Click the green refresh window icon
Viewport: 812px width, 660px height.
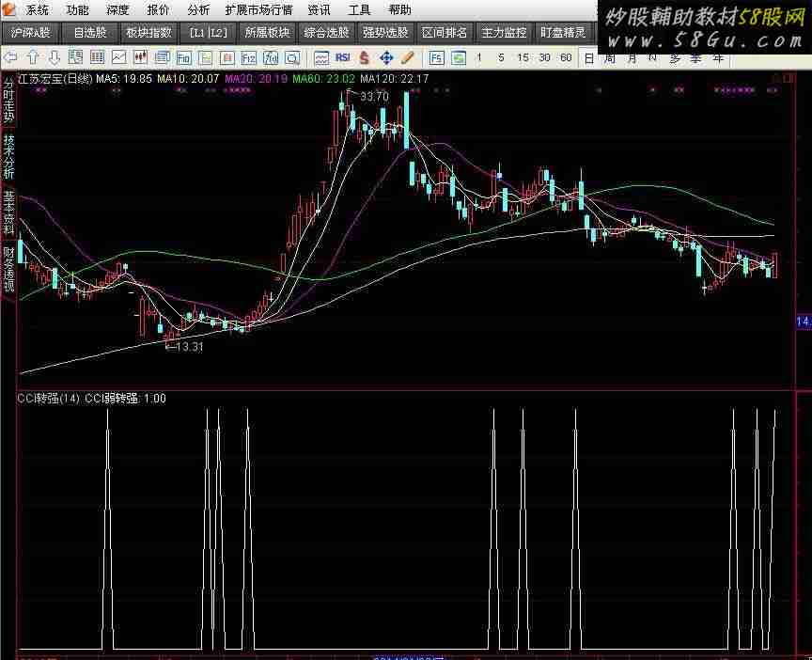(459, 58)
